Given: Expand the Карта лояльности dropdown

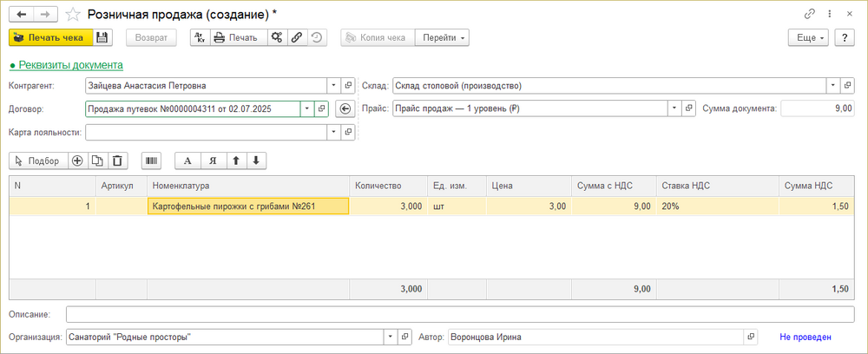Looking at the screenshot, I should (x=334, y=132).
